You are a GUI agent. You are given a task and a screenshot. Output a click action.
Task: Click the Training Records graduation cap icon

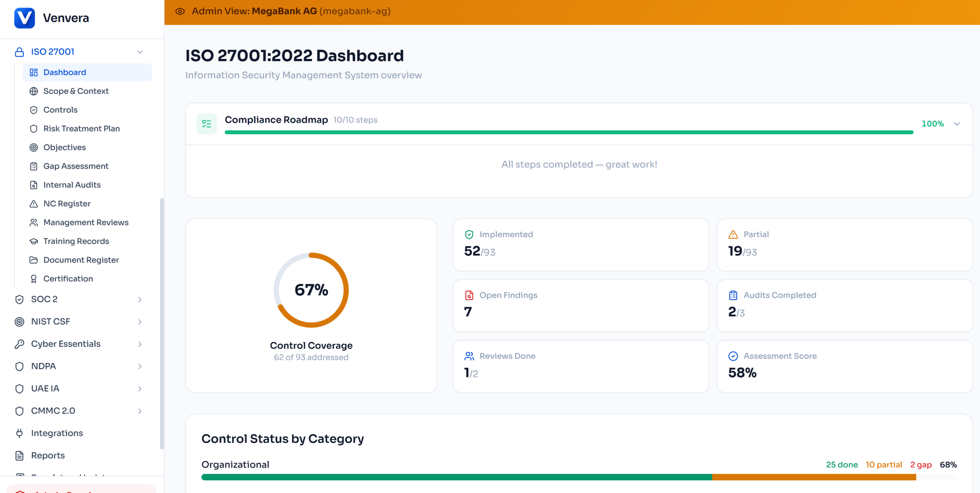(34, 241)
